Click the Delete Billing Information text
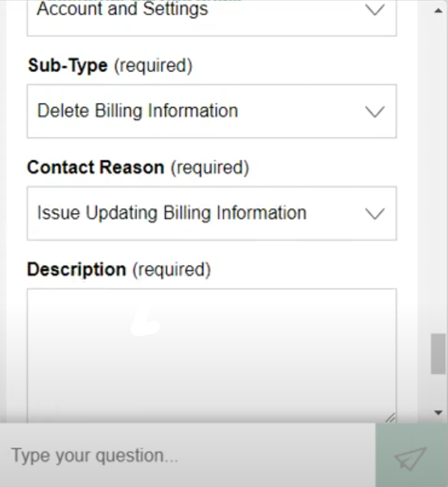The height and width of the screenshot is (487, 448). point(138,111)
